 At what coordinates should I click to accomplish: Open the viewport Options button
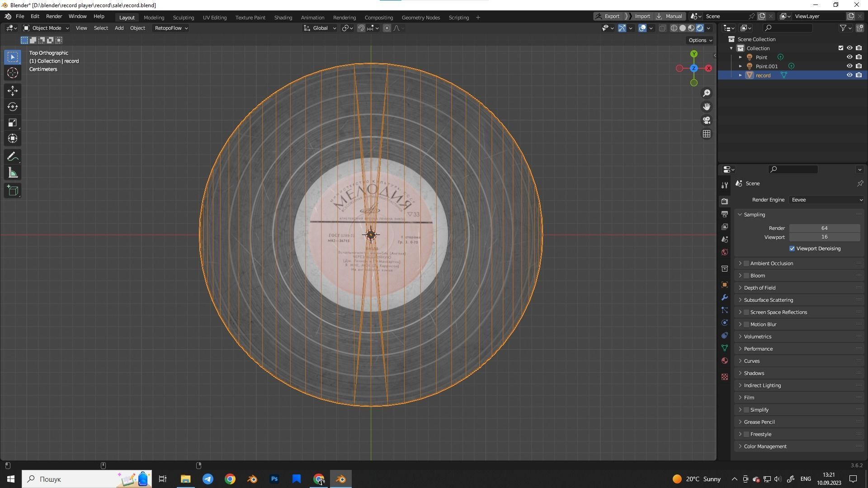point(700,40)
